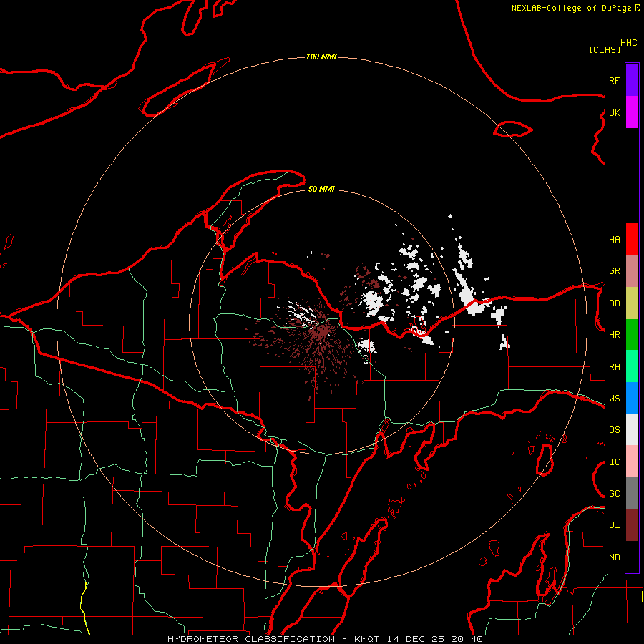This screenshot has height=644, width=644.
Task: Click the [CLAS] units label
Action: point(605,49)
